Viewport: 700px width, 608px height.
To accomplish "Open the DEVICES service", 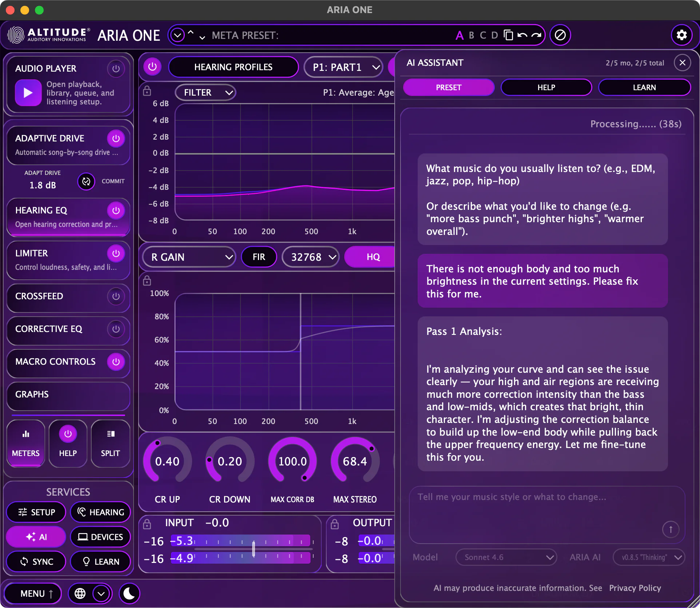I will 100,537.
